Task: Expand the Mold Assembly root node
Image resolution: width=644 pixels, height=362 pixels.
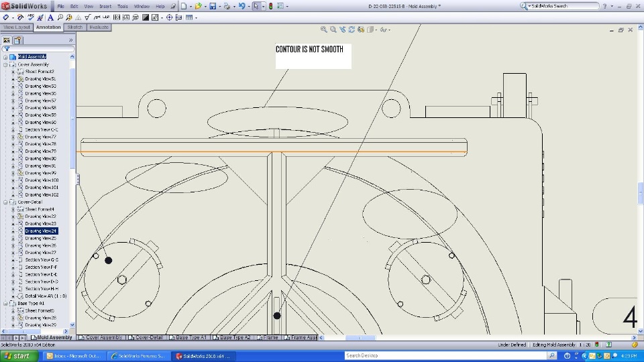Action: click(5, 57)
